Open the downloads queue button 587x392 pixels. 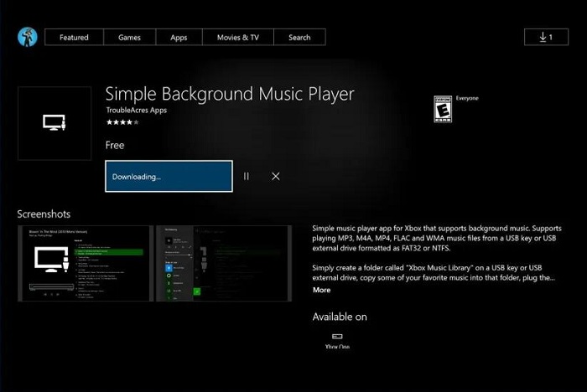pyautogui.click(x=546, y=37)
